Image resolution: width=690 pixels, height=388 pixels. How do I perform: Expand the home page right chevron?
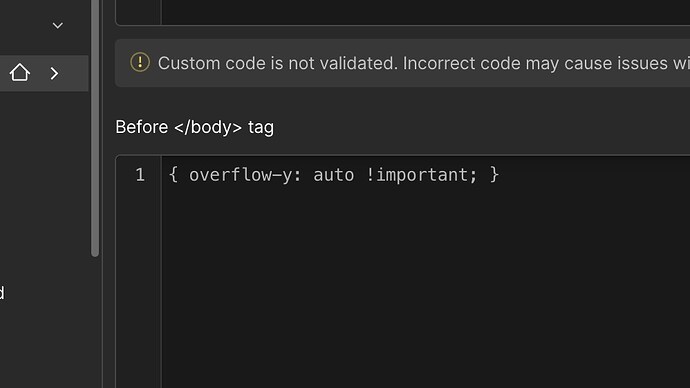click(54, 73)
